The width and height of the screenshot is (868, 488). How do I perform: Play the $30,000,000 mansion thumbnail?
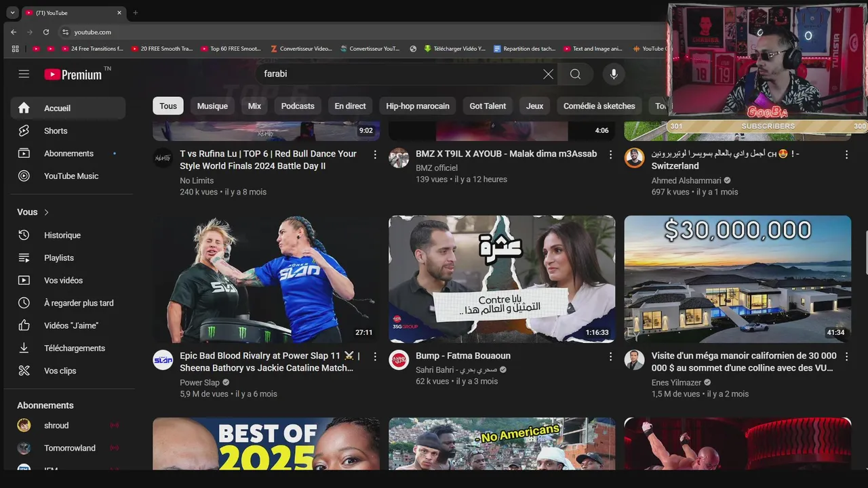(738, 279)
